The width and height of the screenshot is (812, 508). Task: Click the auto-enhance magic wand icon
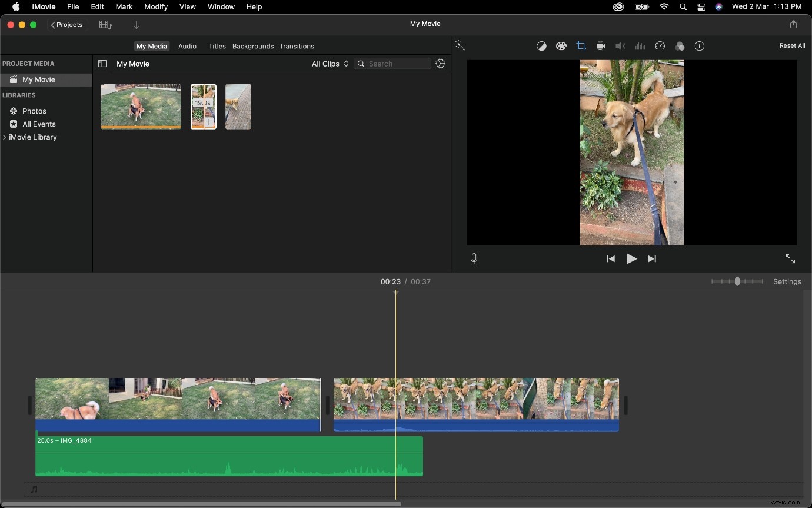click(460, 45)
